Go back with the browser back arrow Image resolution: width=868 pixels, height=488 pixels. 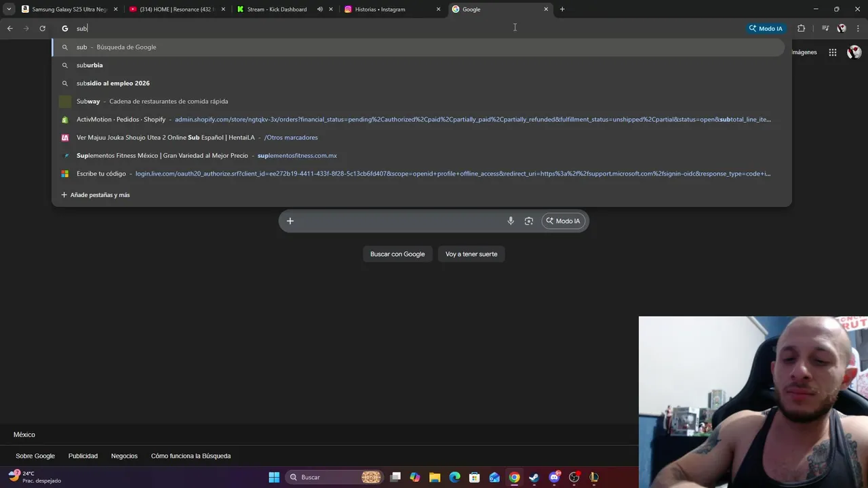9,28
